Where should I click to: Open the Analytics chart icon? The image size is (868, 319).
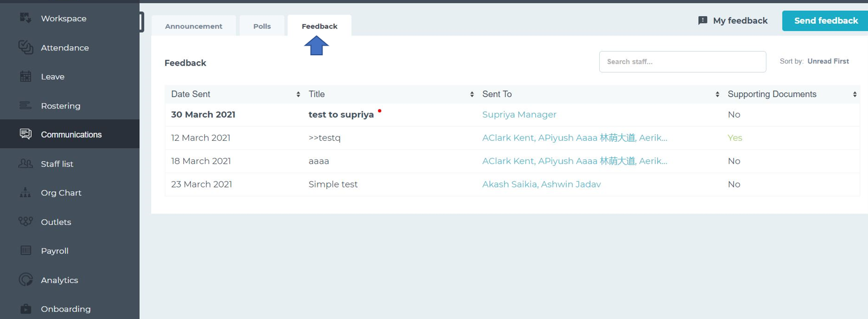click(x=25, y=279)
